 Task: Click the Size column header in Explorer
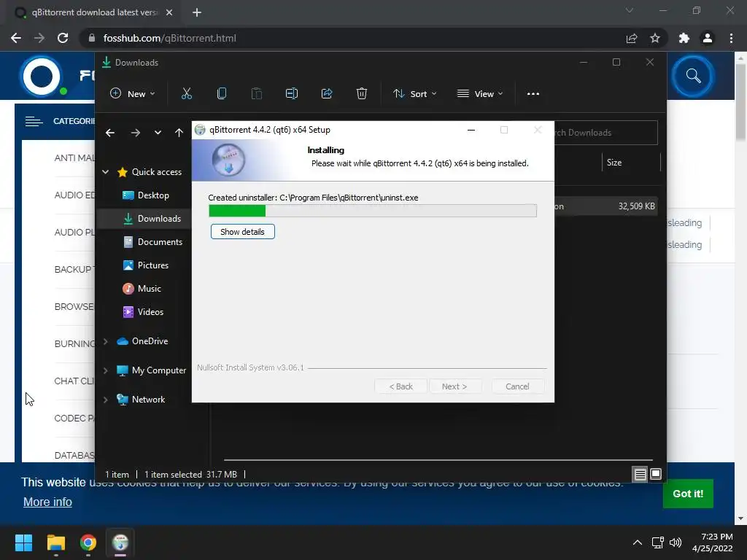[x=631, y=163]
